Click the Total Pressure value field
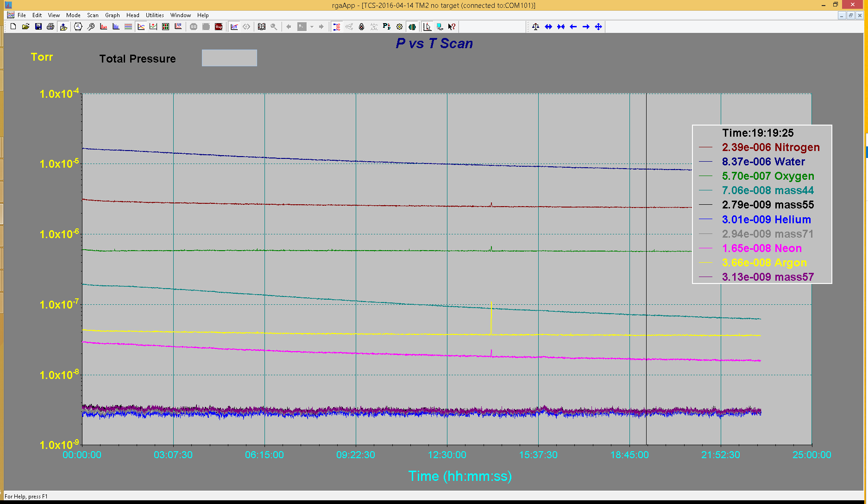 229,58
